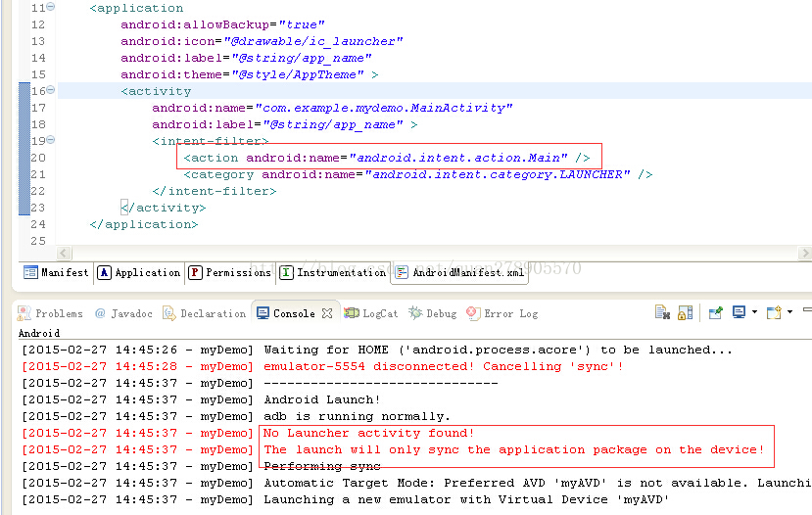Click the Manifest tab icon
Screen dimensions: 812x515
[30, 272]
